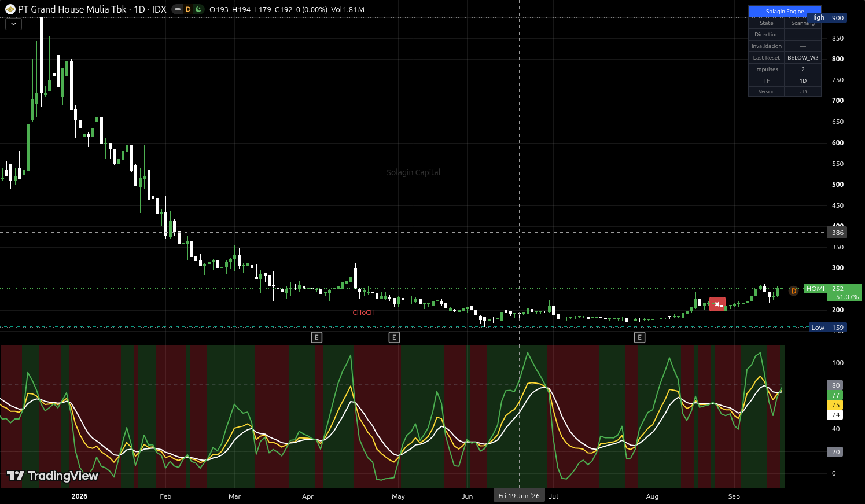Click the Invalidation label cell
Image resolution: width=865 pixels, height=504 pixels.
(x=766, y=46)
